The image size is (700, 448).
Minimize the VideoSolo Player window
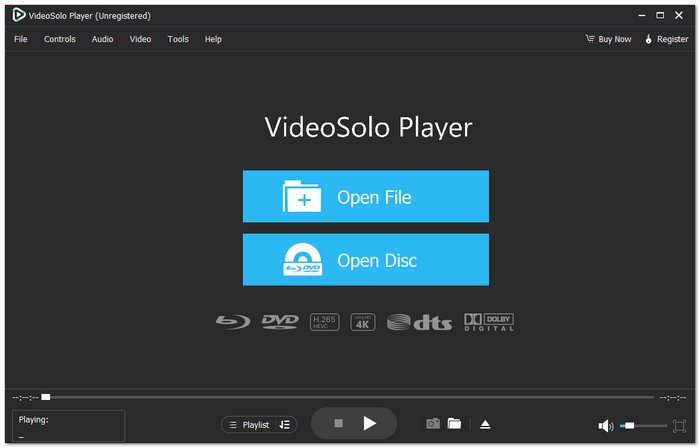tap(642, 15)
